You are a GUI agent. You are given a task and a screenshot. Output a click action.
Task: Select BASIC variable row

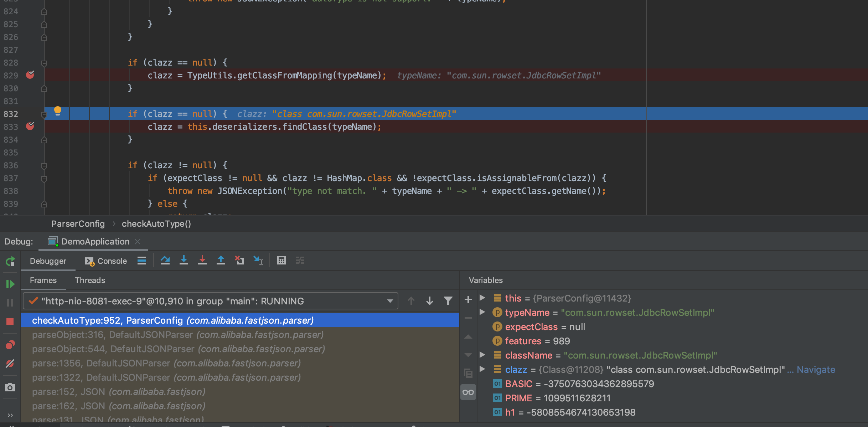point(672,384)
